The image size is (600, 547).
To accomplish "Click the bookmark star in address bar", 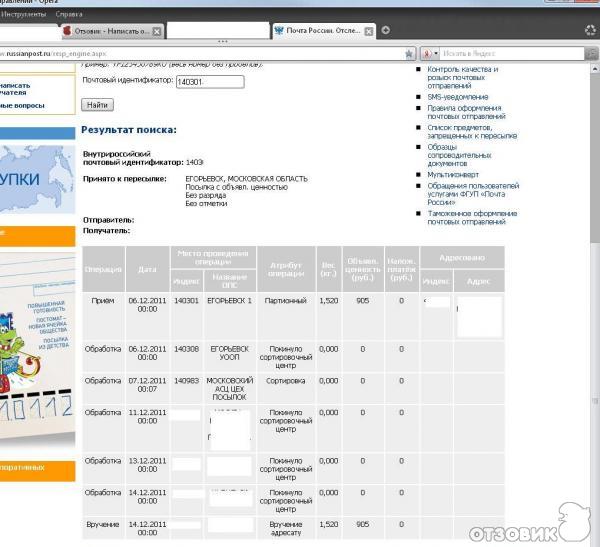I will tap(409, 52).
